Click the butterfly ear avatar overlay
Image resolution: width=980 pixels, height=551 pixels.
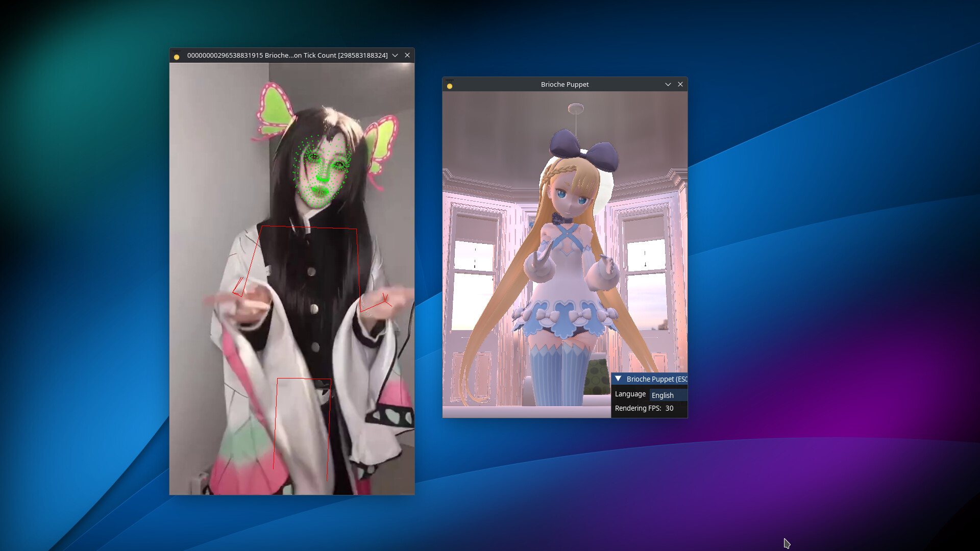click(276, 112)
